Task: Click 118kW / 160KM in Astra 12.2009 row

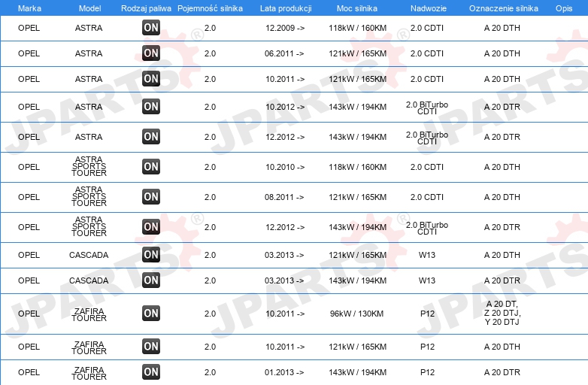Action: point(357,28)
